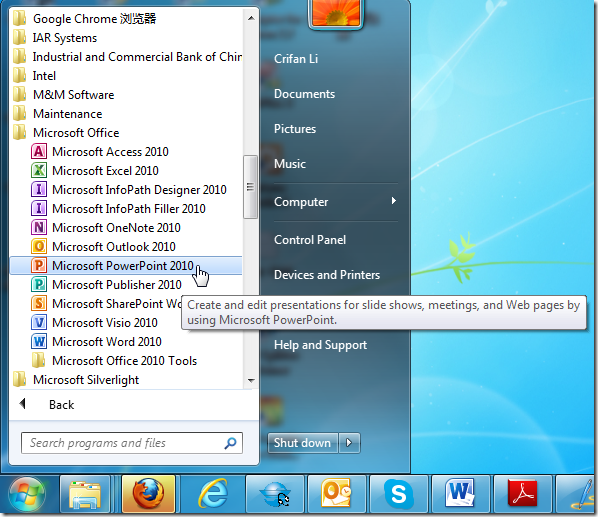Expand the Google Chrome folder
This screenshot has height=517, width=598.
coord(126,18)
